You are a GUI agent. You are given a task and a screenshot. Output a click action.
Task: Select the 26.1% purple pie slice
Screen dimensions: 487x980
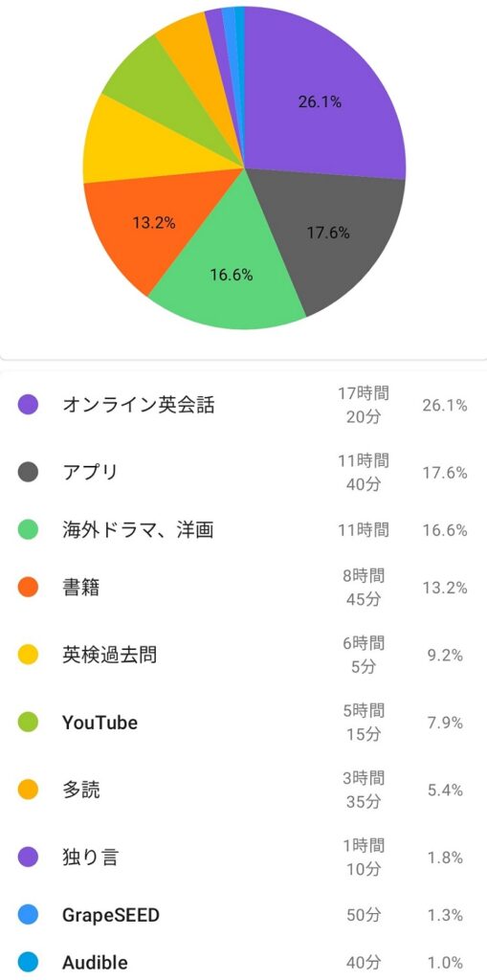(319, 103)
